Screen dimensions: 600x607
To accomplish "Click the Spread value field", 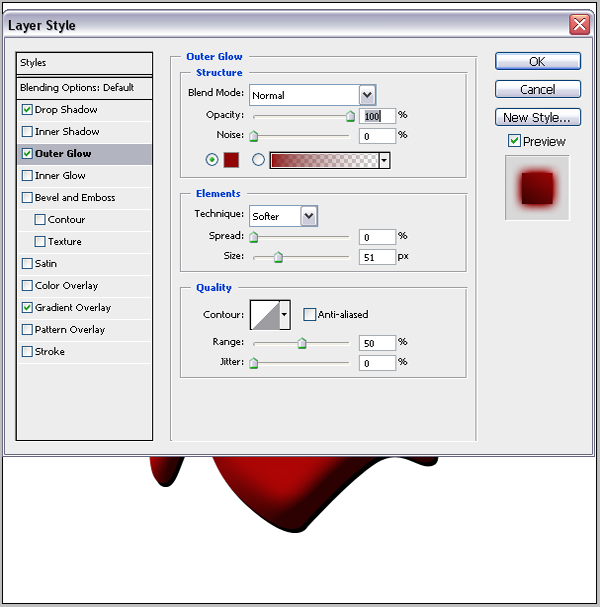I will [377, 237].
